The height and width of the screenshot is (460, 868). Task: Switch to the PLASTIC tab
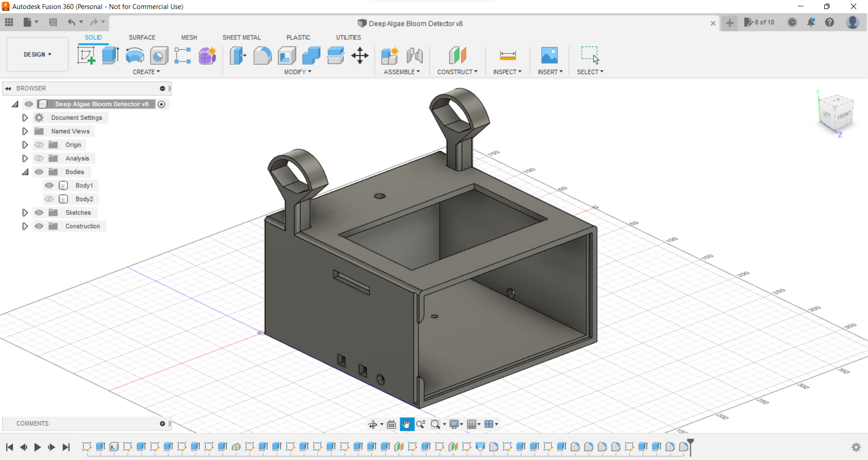(298, 38)
